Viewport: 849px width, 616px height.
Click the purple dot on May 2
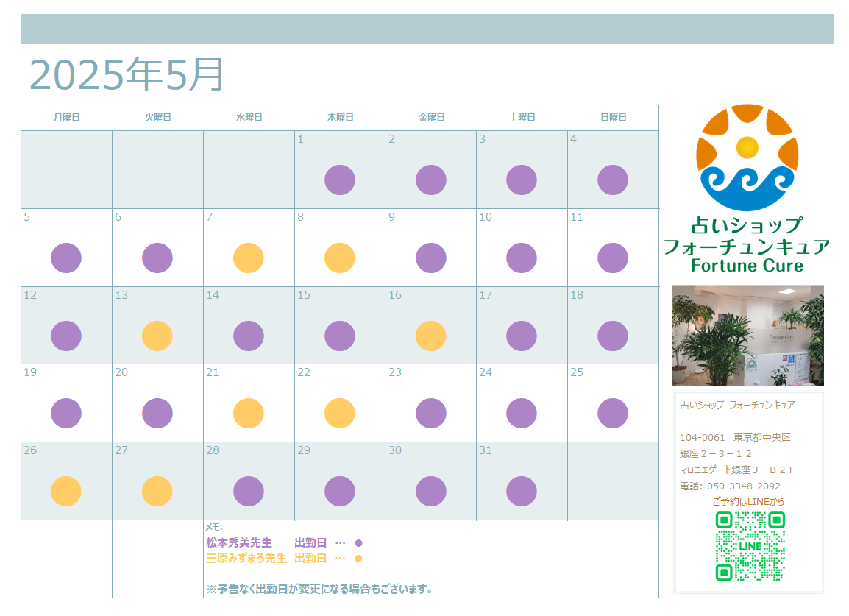pyautogui.click(x=431, y=180)
